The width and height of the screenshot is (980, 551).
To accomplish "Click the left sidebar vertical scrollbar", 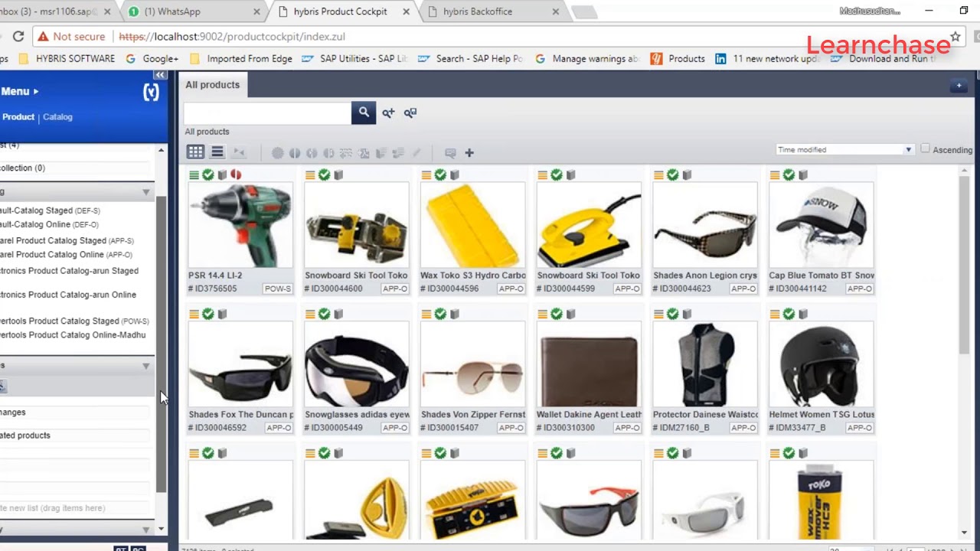I will click(x=161, y=344).
